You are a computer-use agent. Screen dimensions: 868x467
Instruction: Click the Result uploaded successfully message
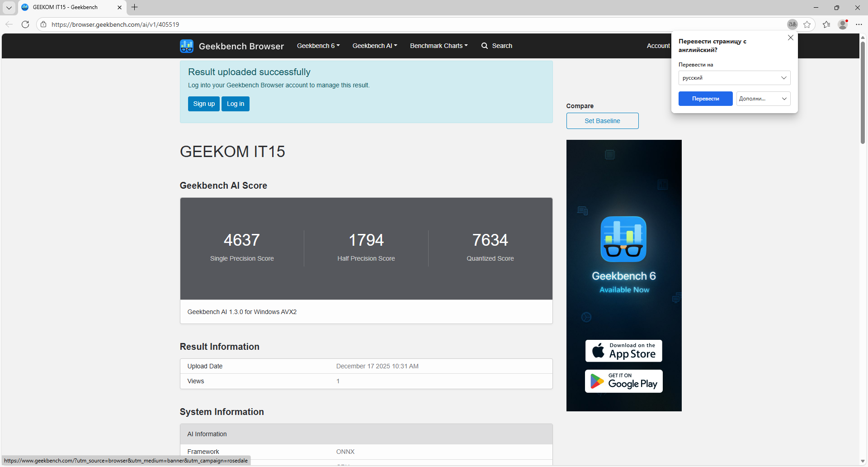[249, 72]
